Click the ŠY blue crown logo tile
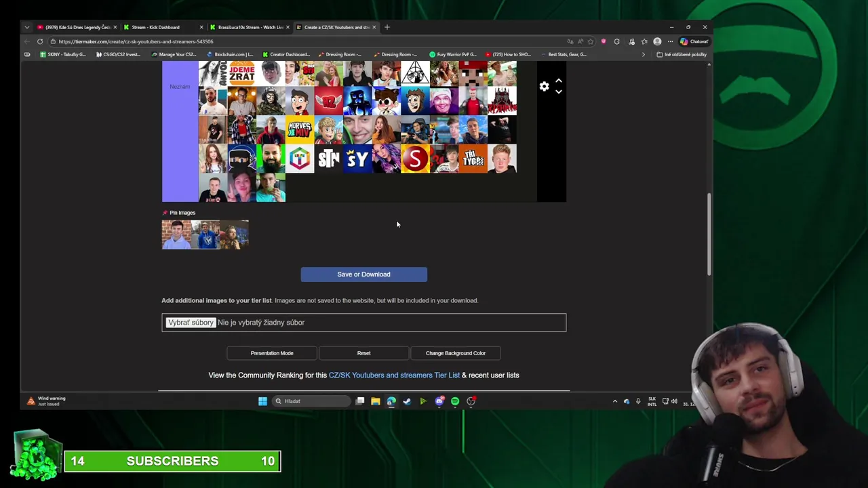Viewport: 868px width, 488px height. [357, 159]
